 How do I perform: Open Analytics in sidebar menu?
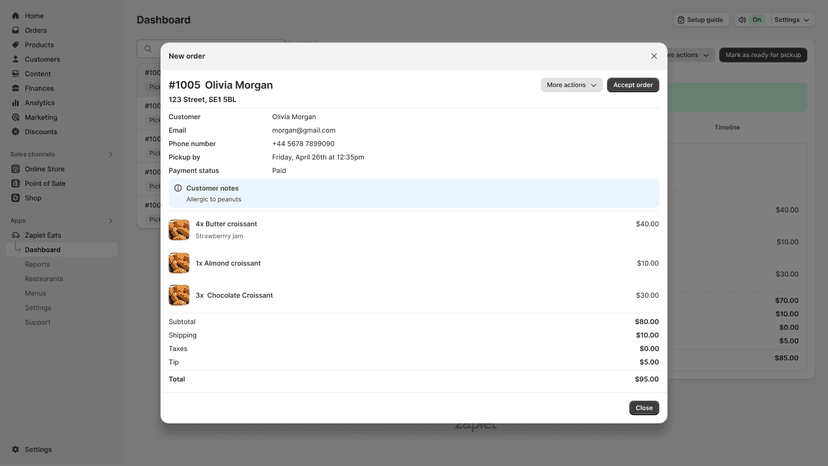(40, 103)
